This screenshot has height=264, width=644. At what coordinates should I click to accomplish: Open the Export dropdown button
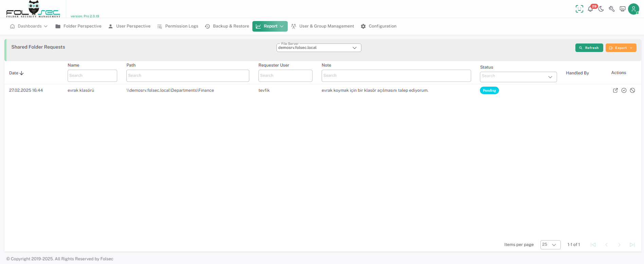(621, 48)
